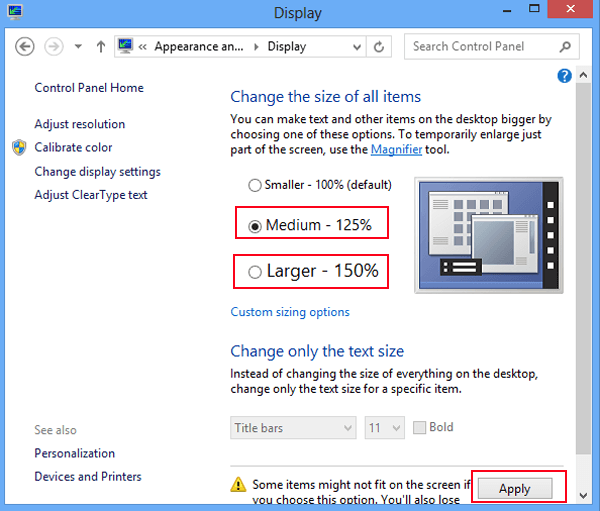Click the 'Change only the text size' heading
This screenshot has width=600, height=511.
pos(317,351)
